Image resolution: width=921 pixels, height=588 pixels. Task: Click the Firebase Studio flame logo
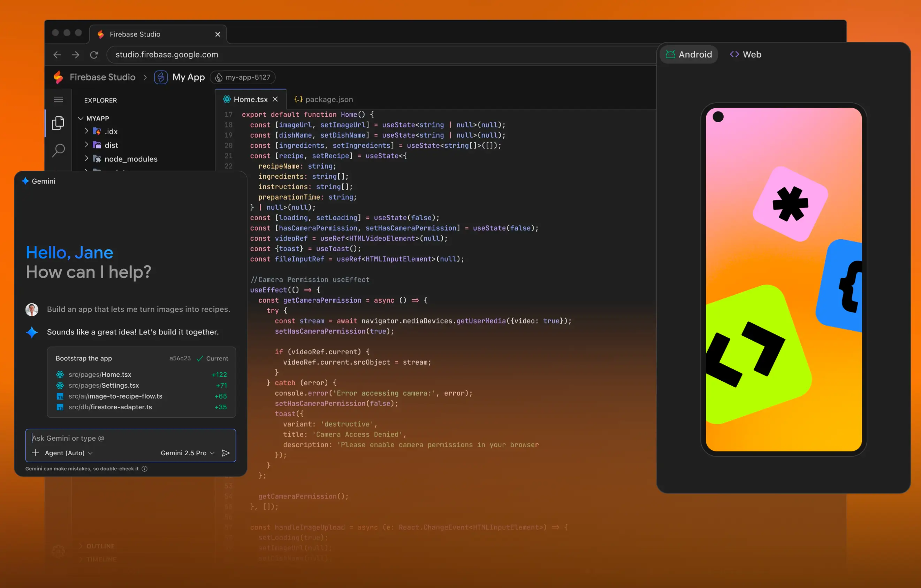click(x=58, y=77)
